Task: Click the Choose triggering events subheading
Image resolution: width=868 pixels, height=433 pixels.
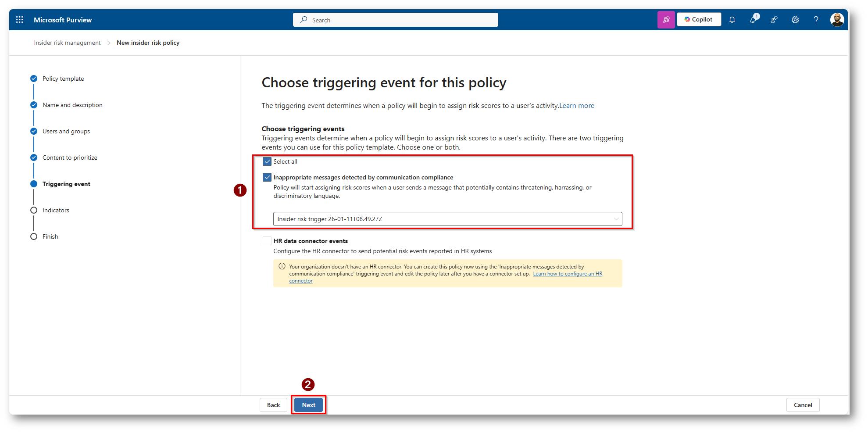Action: [303, 129]
